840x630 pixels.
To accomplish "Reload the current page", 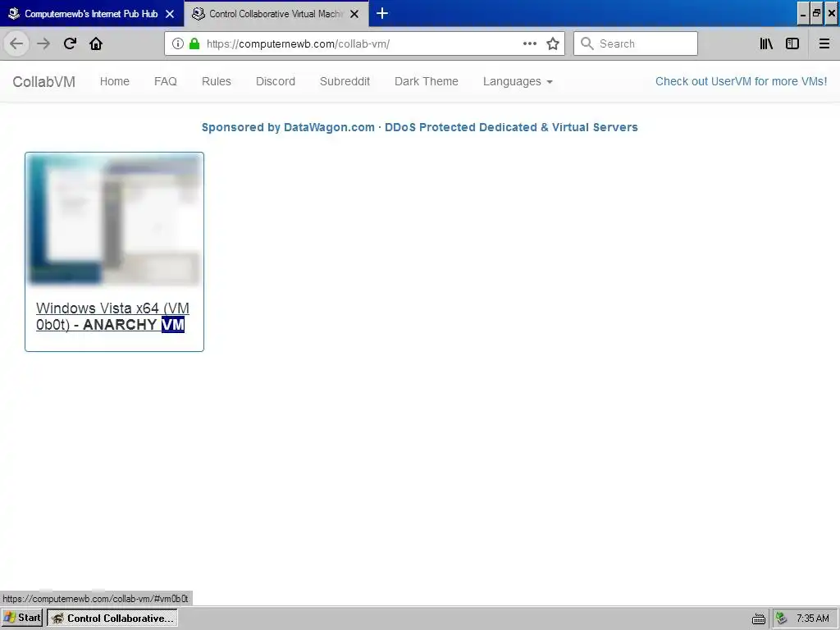I will (70, 43).
